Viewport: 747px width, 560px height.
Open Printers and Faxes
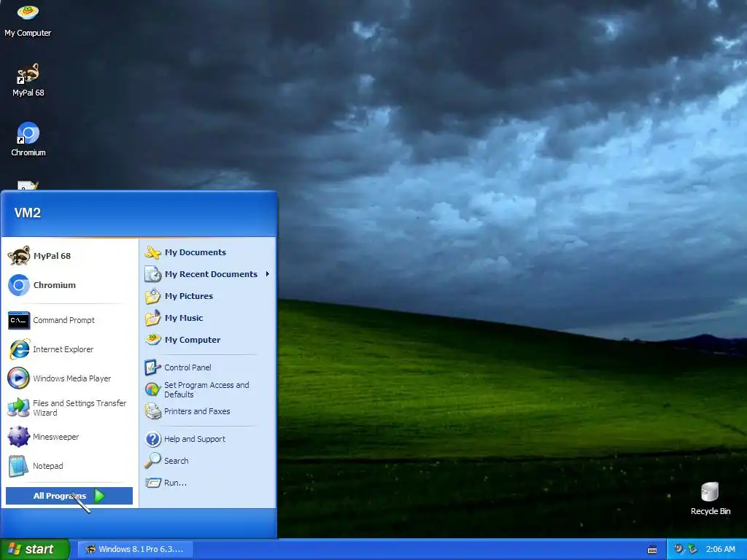[208, 411]
